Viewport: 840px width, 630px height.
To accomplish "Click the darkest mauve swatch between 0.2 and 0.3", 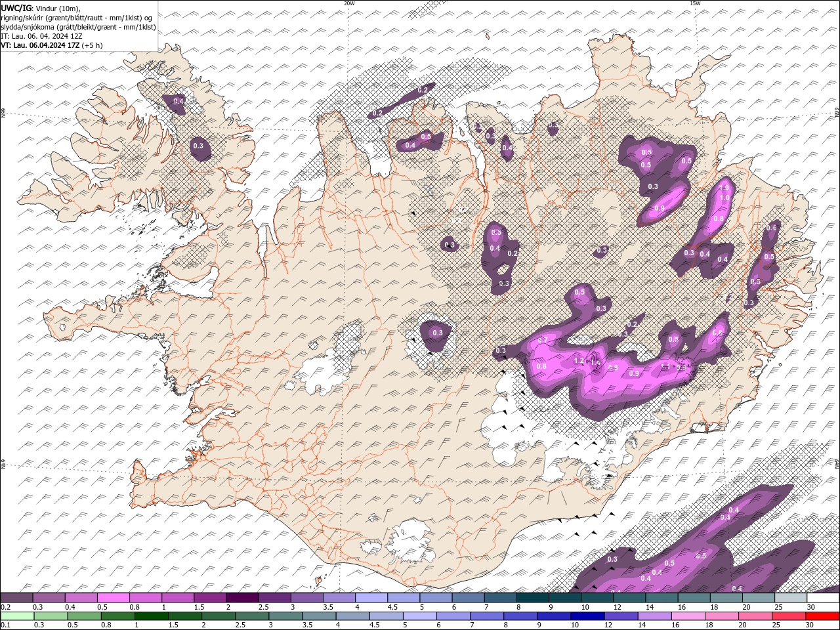I will click(x=16, y=598).
